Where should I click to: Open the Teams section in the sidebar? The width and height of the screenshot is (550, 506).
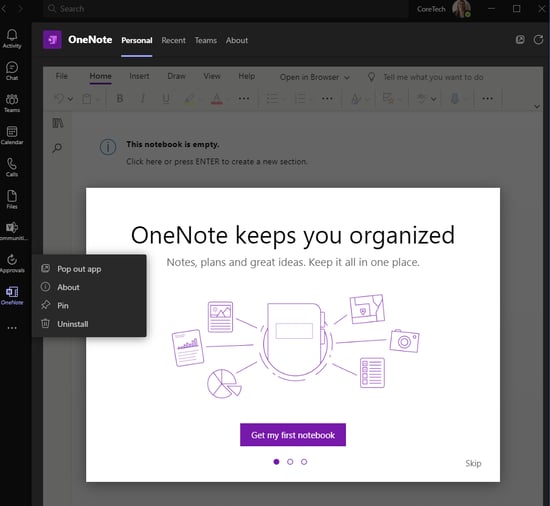coord(12,103)
